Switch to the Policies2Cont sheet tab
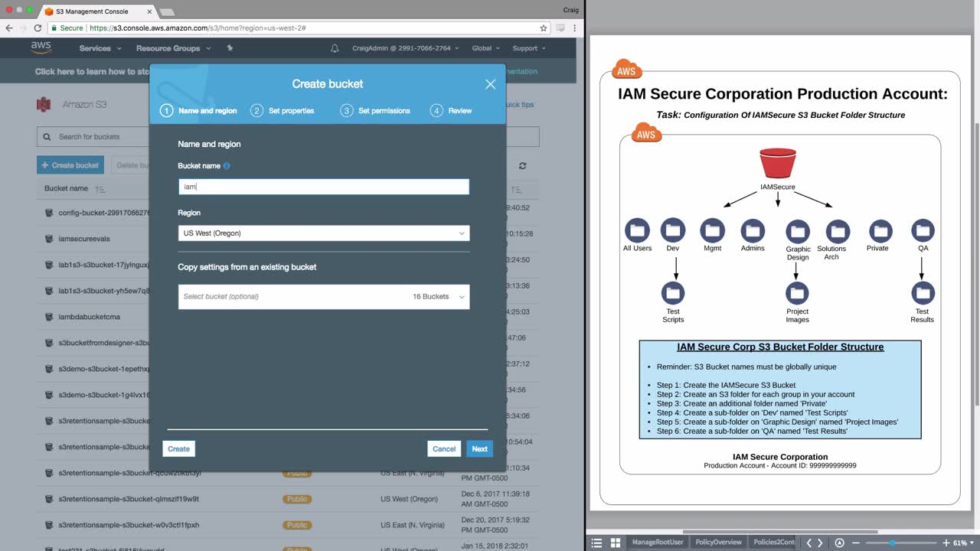The width and height of the screenshot is (980, 551). 775,543
